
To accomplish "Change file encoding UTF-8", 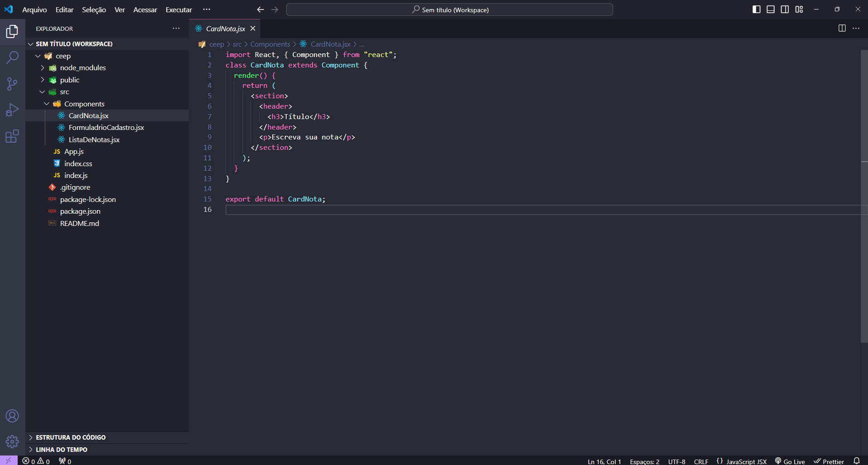I will tap(677, 461).
